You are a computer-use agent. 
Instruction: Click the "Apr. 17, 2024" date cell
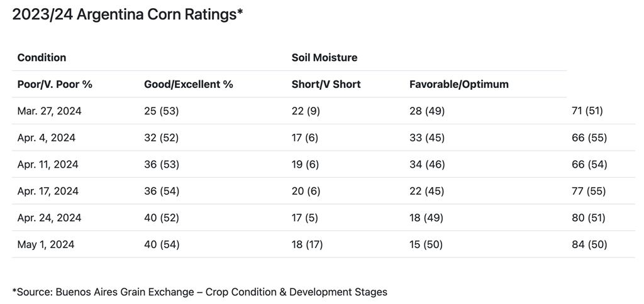click(x=48, y=191)
